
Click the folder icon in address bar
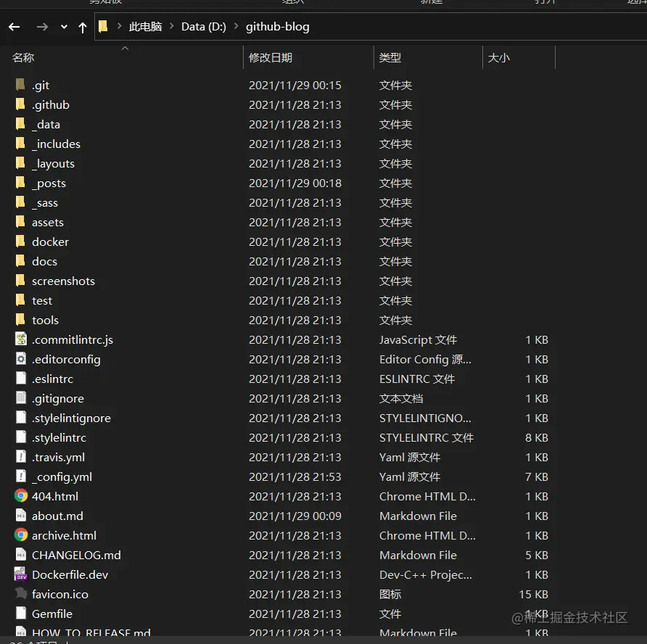[103, 27]
